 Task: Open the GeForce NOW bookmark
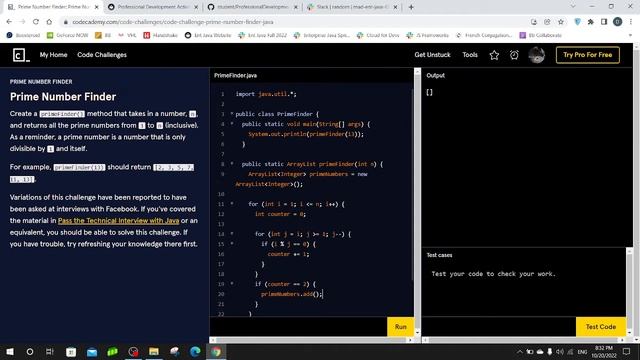(67, 36)
